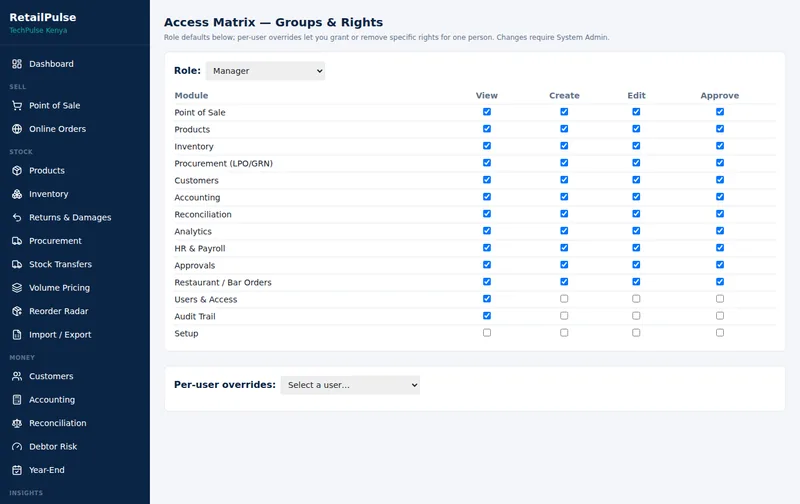800x504 pixels.
Task: Check Approve for Audit Trail
Action: click(720, 316)
